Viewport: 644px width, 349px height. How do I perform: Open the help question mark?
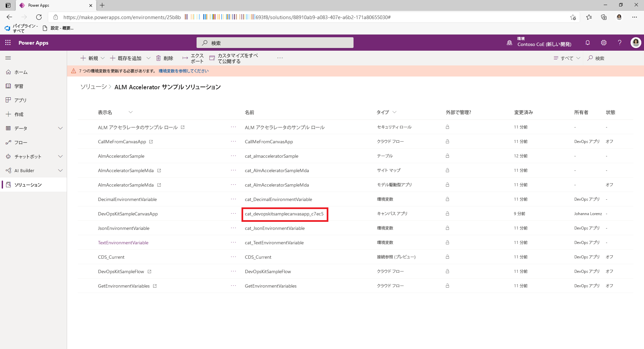[x=620, y=43]
